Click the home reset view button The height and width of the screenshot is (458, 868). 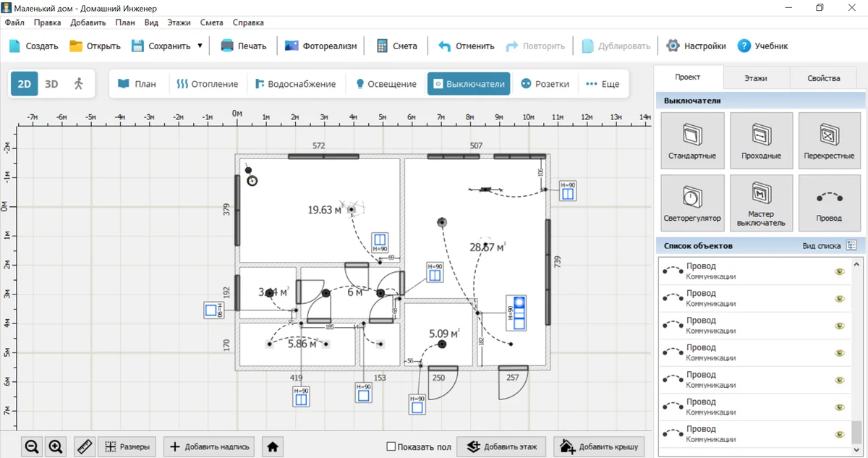273,447
